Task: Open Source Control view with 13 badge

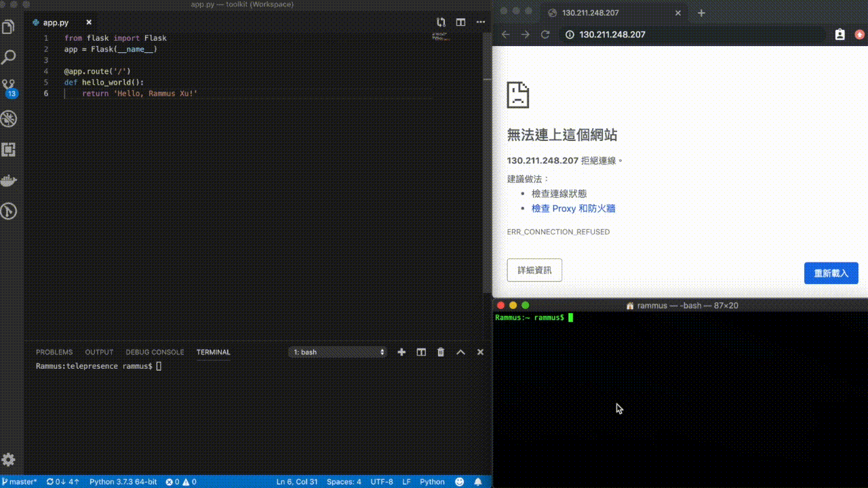Action: 9,88
